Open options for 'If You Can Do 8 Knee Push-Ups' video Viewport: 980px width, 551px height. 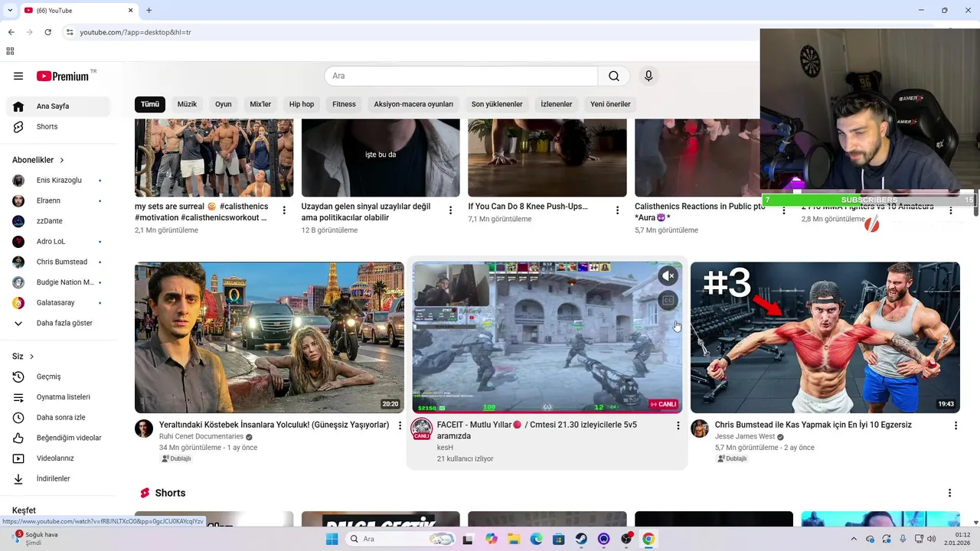pos(618,210)
